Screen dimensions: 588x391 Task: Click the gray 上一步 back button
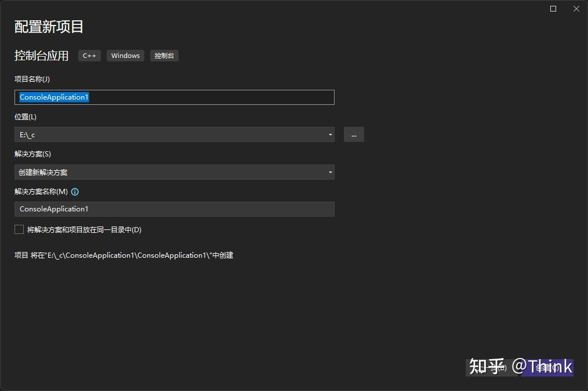(492, 367)
